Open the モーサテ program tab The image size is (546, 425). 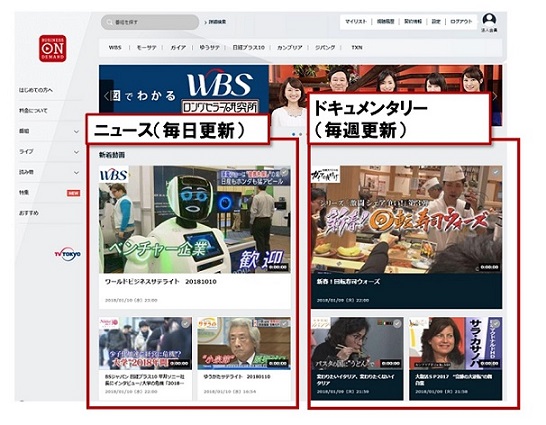click(146, 47)
